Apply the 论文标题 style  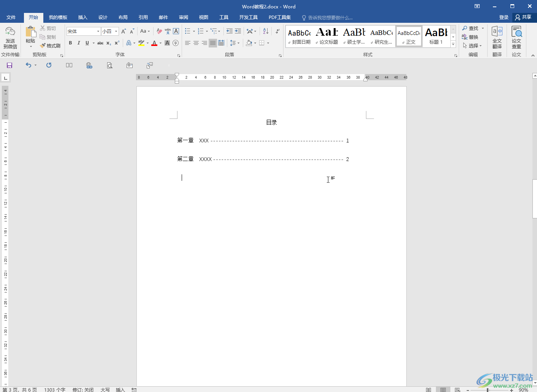[x=327, y=36]
